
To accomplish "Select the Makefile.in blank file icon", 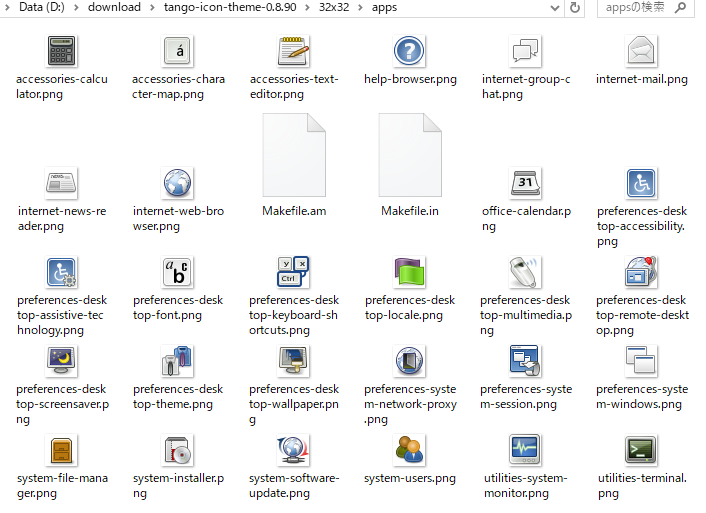I will click(x=410, y=155).
